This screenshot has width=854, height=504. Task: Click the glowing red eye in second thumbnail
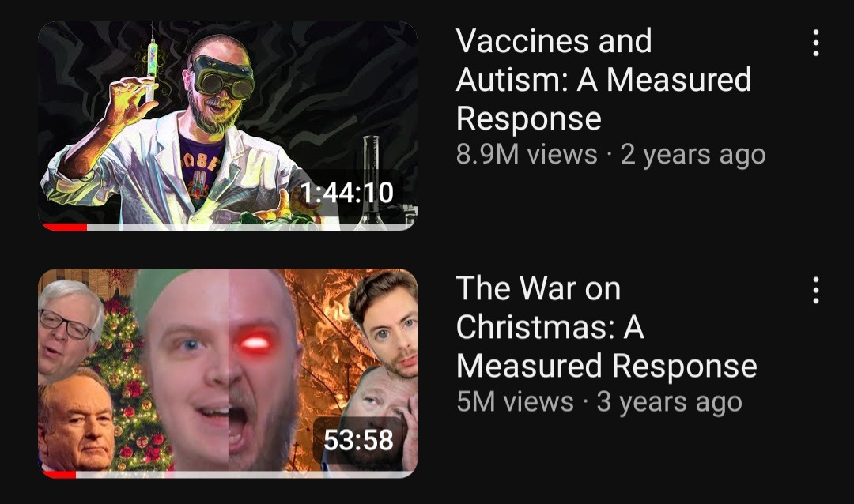tap(255, 342)
